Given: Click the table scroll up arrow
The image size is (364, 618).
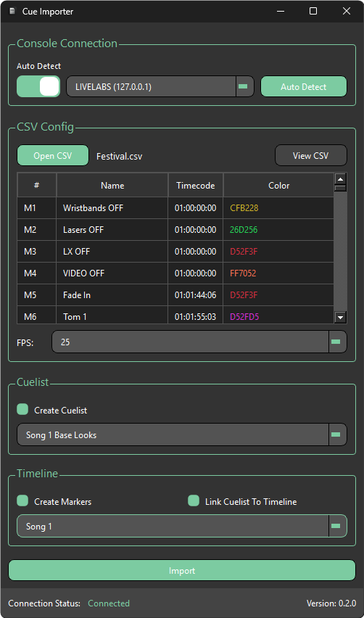Looking at the screenshot, I should coord(340,178).
